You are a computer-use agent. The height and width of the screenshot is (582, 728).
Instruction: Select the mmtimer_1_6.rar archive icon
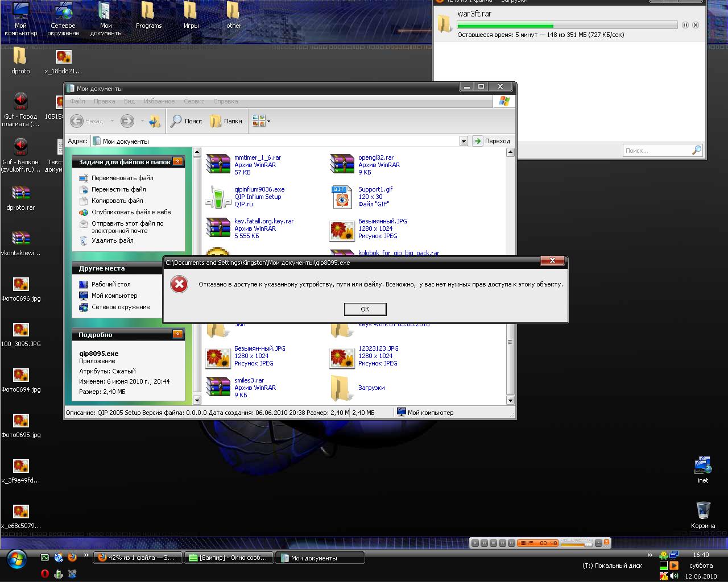coord(218,164)
